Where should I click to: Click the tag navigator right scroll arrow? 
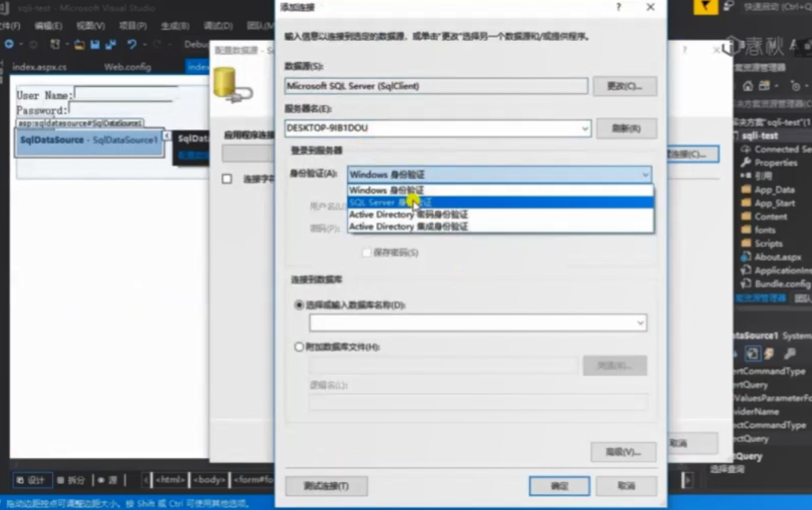pyautogui.click(x=687, y=480)
